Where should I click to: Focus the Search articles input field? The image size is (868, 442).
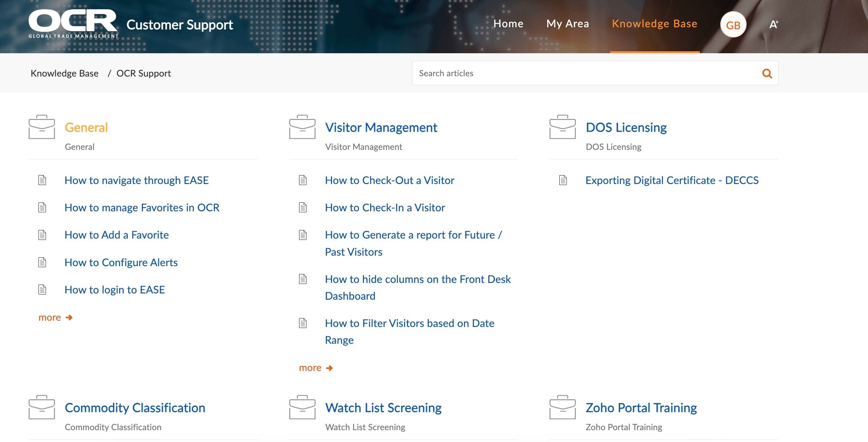point(586,73)
